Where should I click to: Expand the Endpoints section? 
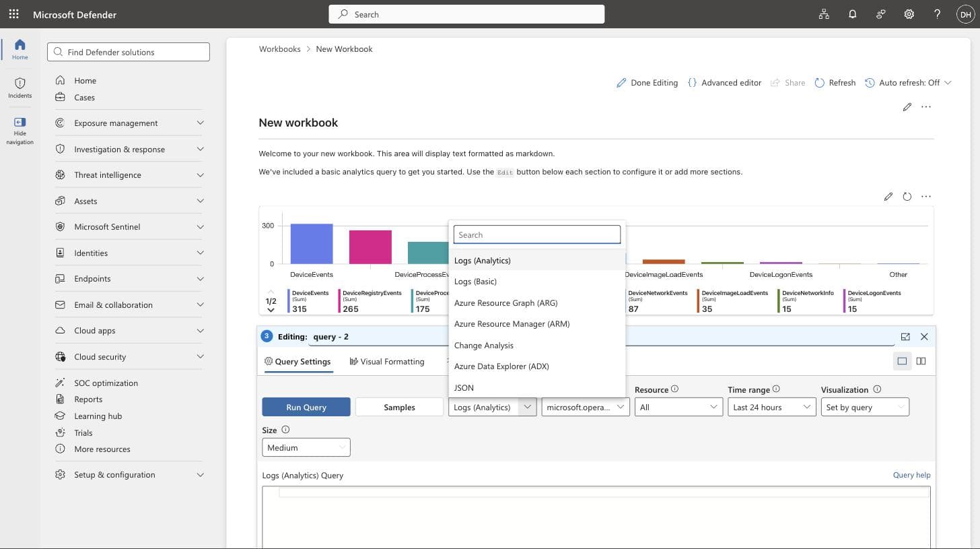[129, 279]
